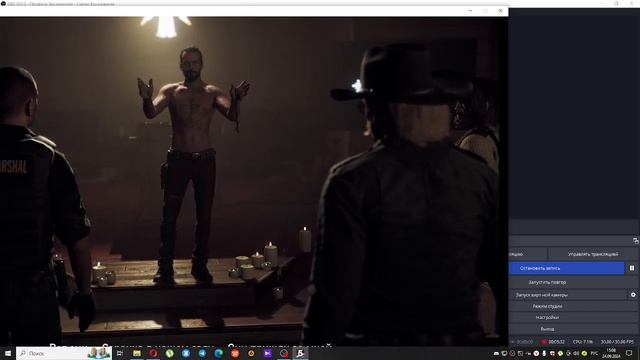Click the '30.00 / 30.00 FPS' status text
Image resolution: width=640 pixels, height=360 pixels.
coord(617,342)
